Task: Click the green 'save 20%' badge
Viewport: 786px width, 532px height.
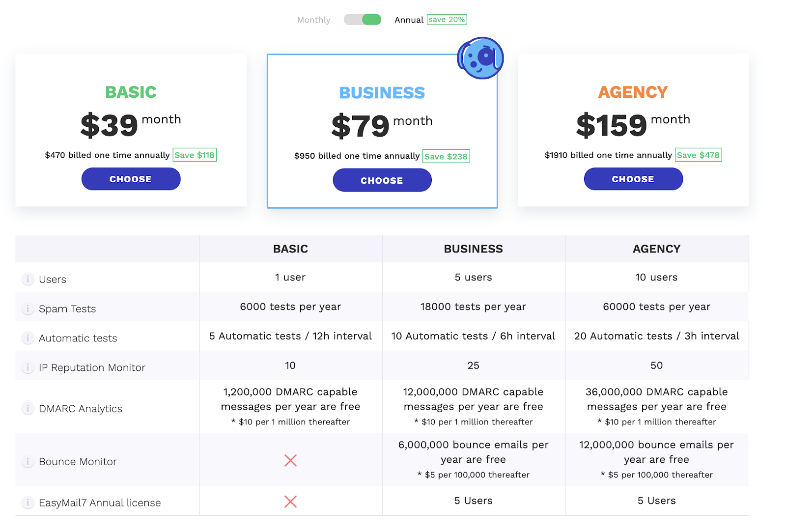Action: click(447, 20)
